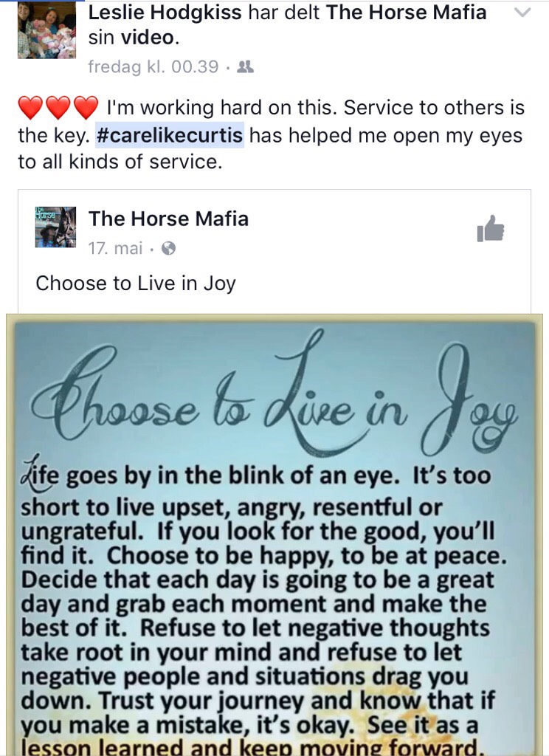Like The Horse Mafia page thumbs-up
The image size is (549, 756).
click(x=491, y=229)
